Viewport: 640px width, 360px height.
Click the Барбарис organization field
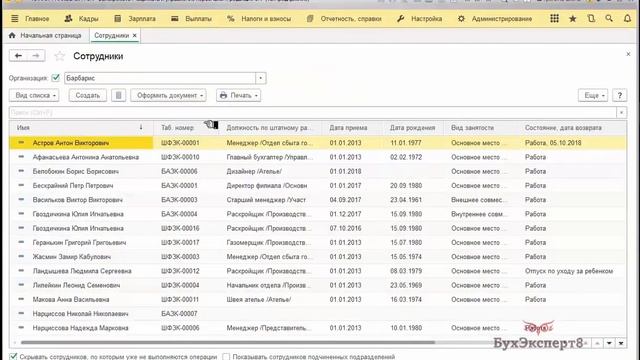pyautogui.click(x=160, y=78)
